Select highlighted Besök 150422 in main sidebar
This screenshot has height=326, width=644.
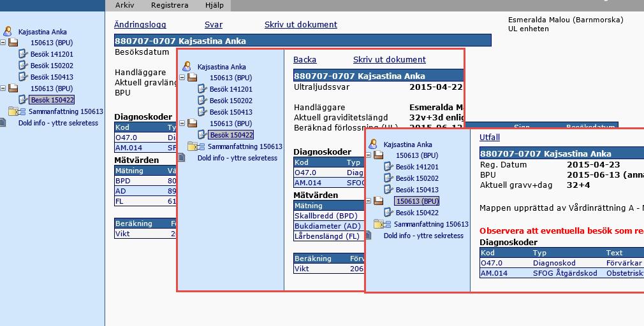point(52,99)
